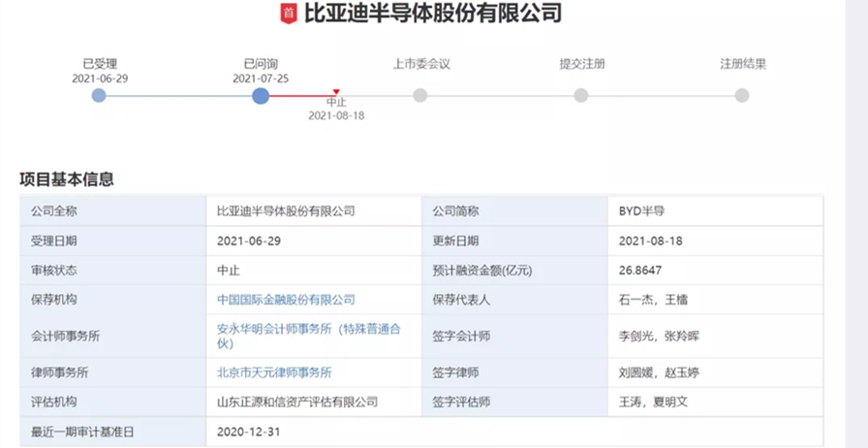The height and width of the screenshot is (448, 868).
Task: Click the 预计融资金额(亿元) label cell
Action: pyautogui.click(x=514, y=271)
